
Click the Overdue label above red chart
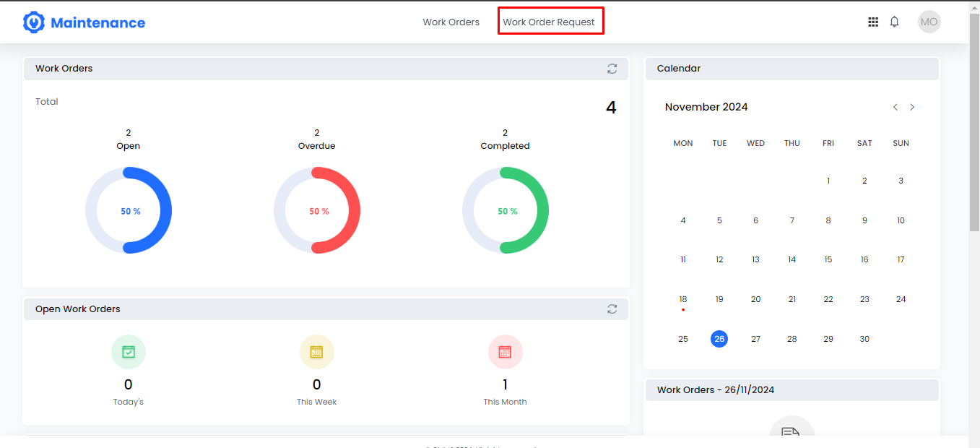pyautogui.click(x=317, y=146)
